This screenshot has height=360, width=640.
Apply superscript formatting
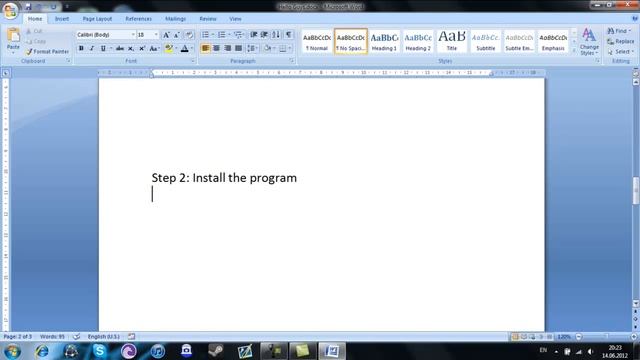142,49
